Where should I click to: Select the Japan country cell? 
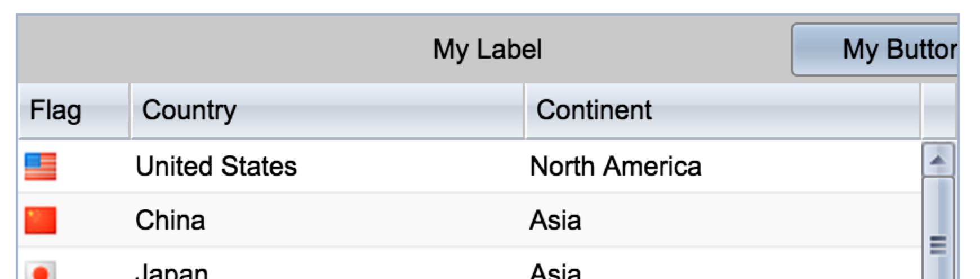click(172, 272)
